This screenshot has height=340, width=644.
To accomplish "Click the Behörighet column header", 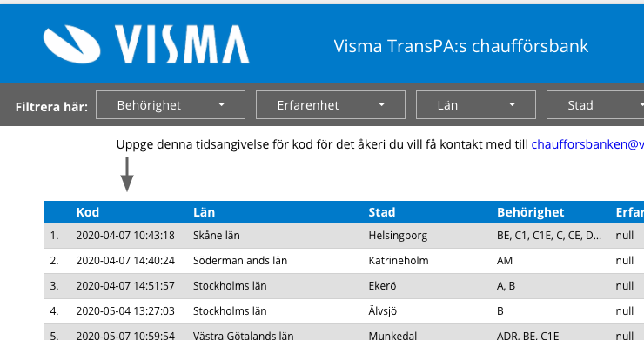I will pos(531,212).
